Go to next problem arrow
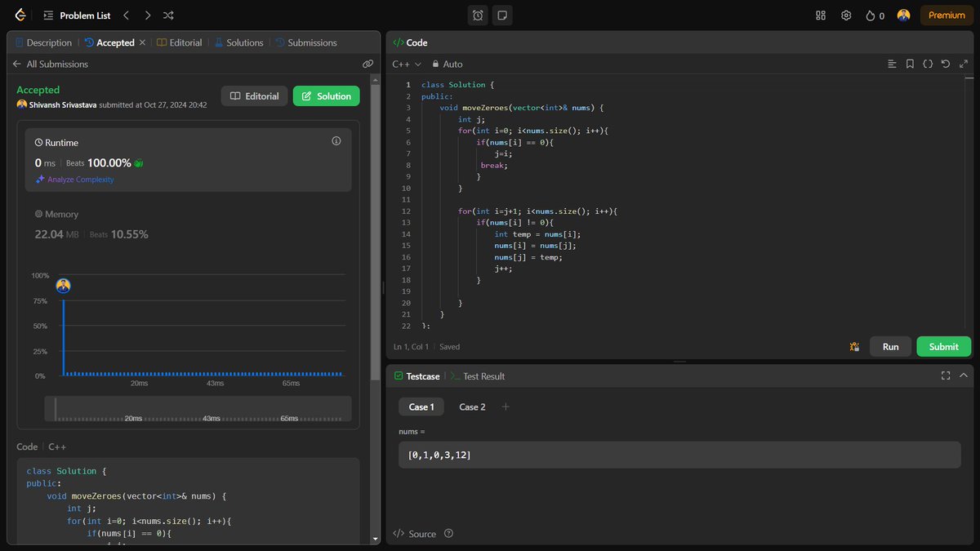This screenshot has width=980, height=551. [147, 15]
